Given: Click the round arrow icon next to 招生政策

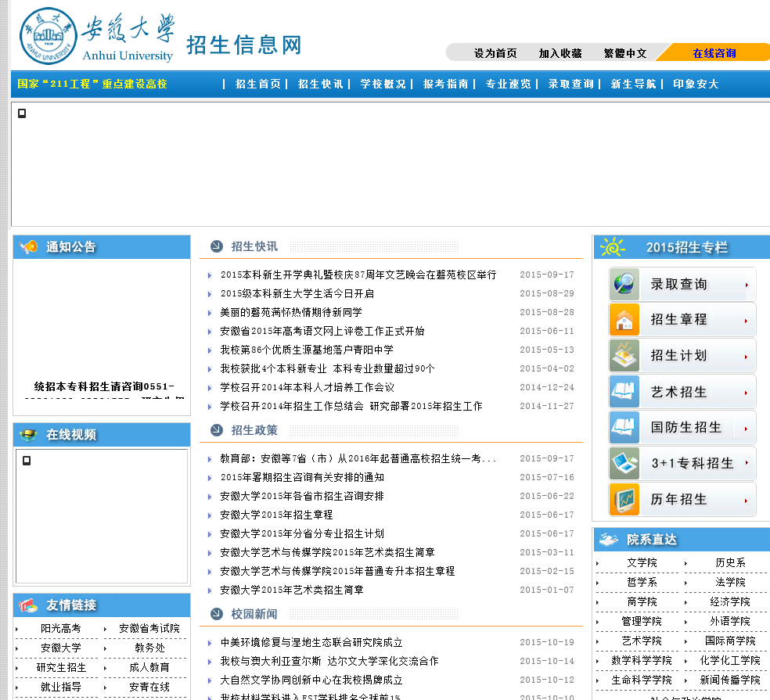Looking at the screenshot, I should [x=217, y=430].
